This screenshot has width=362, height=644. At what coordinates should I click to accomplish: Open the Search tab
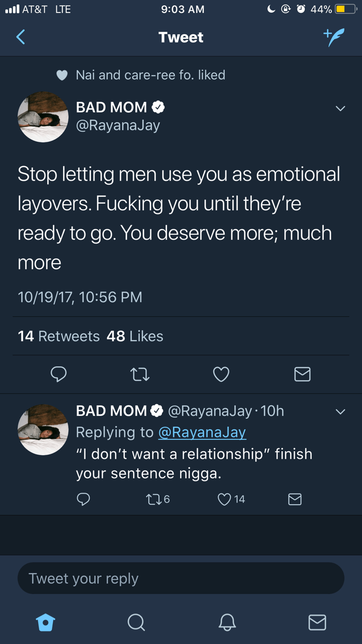coord(136,622)
